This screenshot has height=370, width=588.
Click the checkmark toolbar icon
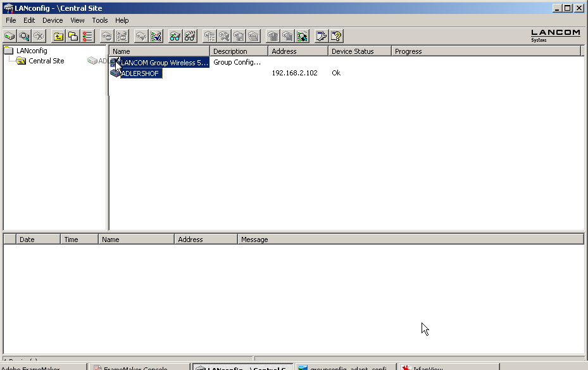[156, 36]
